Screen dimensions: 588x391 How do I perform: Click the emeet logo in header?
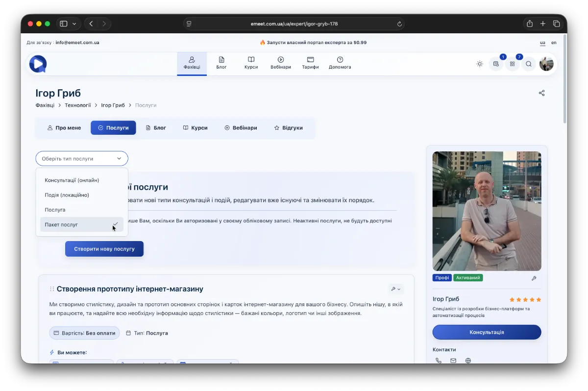click(x=38, y=64)
